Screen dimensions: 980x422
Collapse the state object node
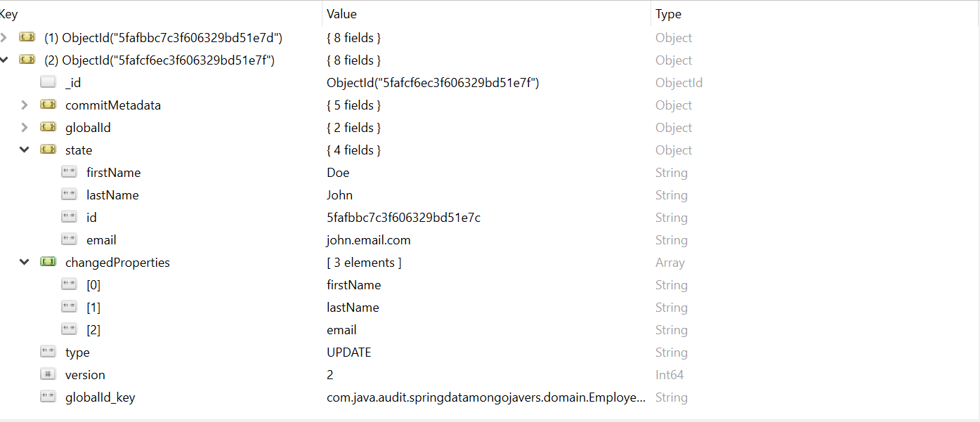tap(25, 150)
